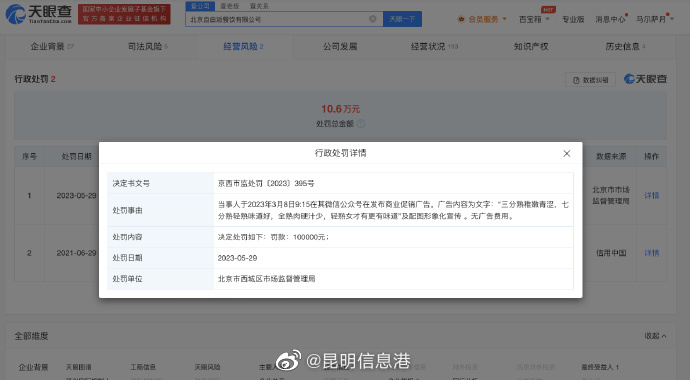Click the 处罚日期 column header in the table
Viewport: 690px width, 380px height.
[77, 156]
